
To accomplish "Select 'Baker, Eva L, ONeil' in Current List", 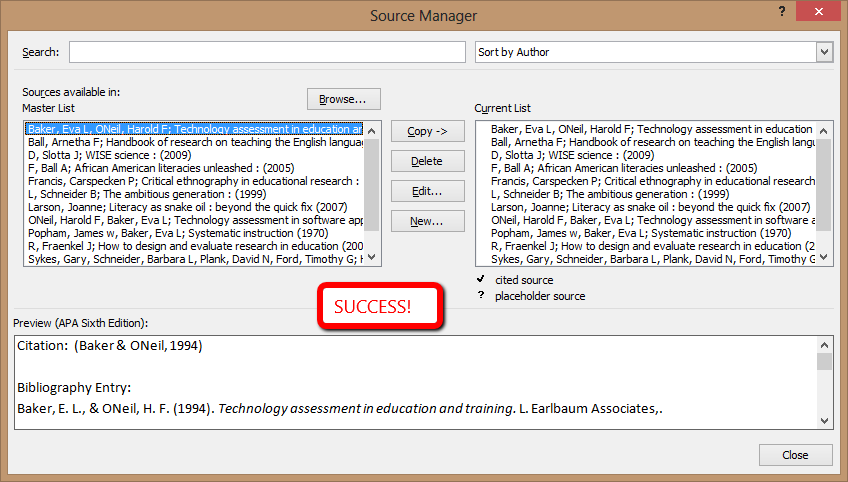I will pyautogui.click(x=652, y=129).
